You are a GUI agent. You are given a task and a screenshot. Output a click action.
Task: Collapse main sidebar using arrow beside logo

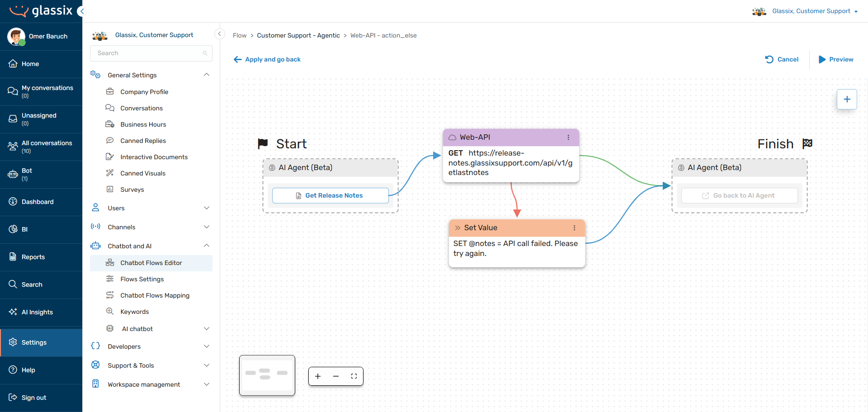point(81,11)
